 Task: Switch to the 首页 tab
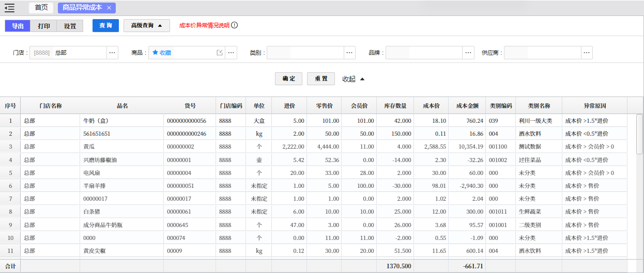pyautogui.click(x=41, y=8)
